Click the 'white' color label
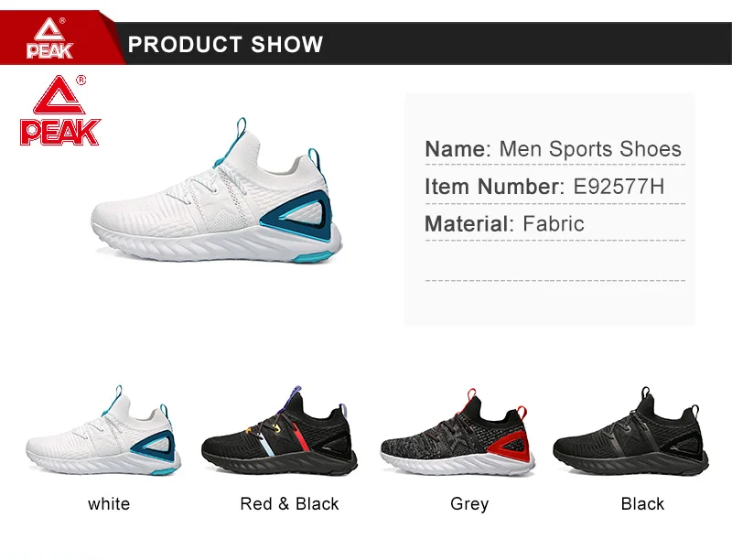Image resolution: width=732 pixels, height=560 pixels. [x=109, y=504]
